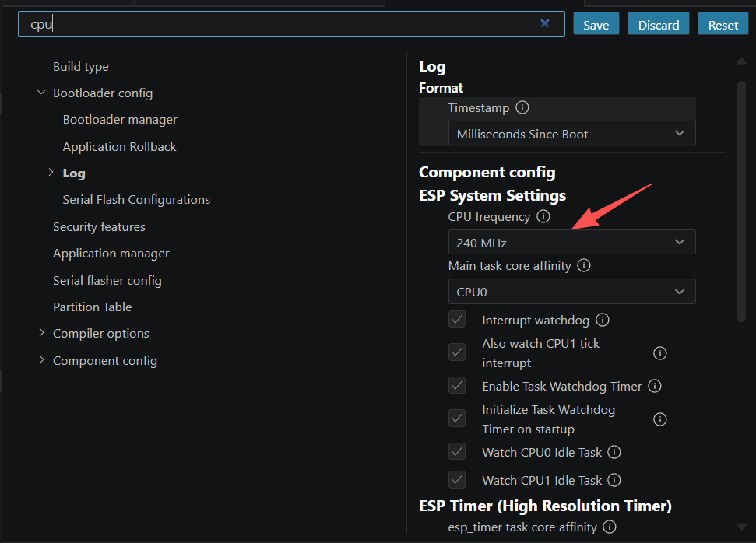756x543 pixels.
Task: Reset the configuration to defaults
Action: tap(723, 24)
